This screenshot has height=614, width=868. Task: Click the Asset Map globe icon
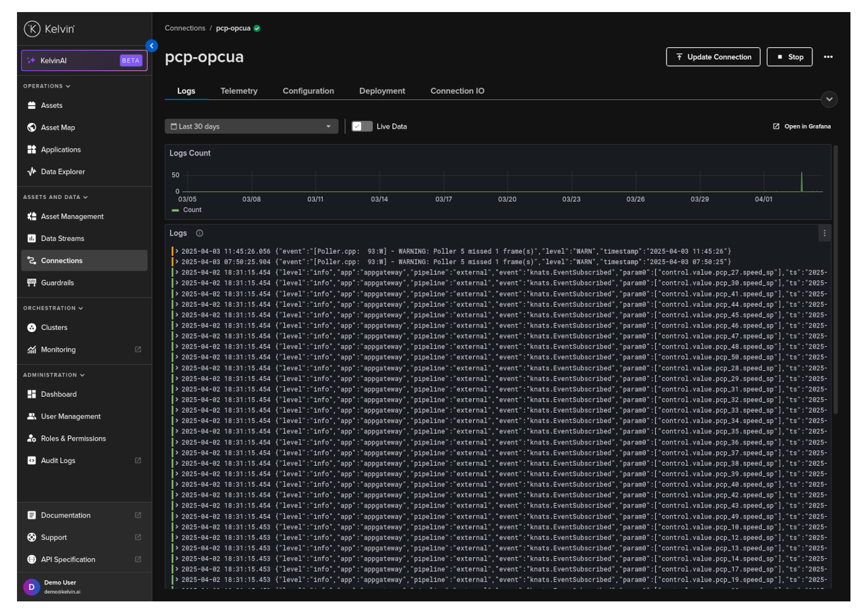[x=32, y=128]
